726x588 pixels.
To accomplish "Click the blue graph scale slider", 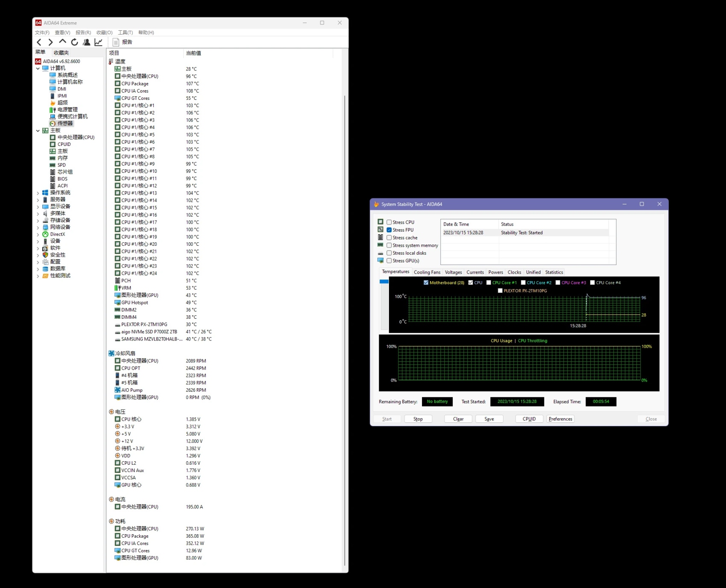I will tap(384, 282).
